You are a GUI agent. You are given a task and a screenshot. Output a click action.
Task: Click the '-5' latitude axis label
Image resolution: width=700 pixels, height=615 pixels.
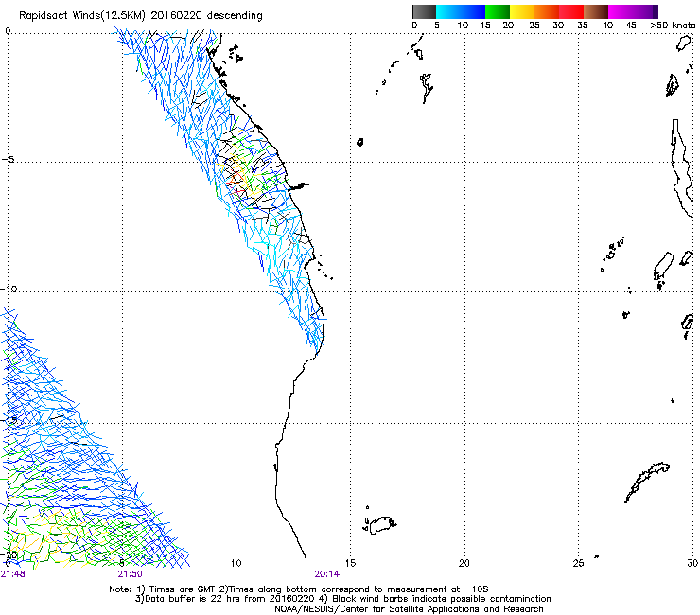(8, 160)
